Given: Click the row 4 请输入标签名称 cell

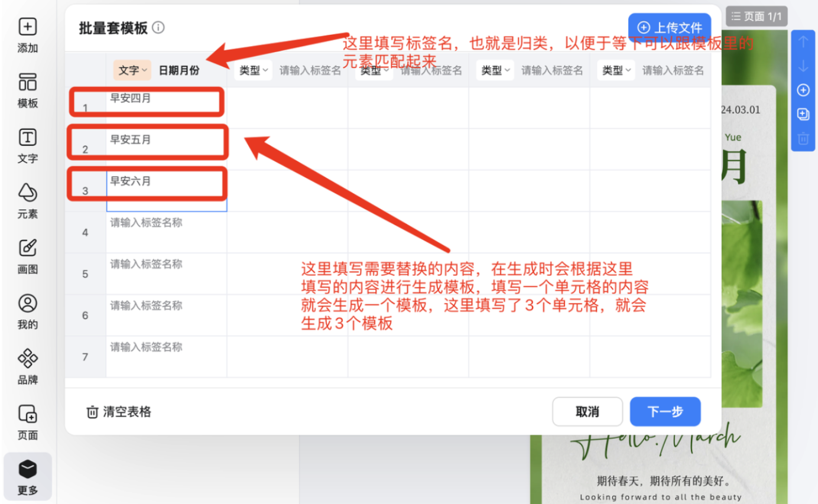Looking at the screenshot, I should pos(166,232).
